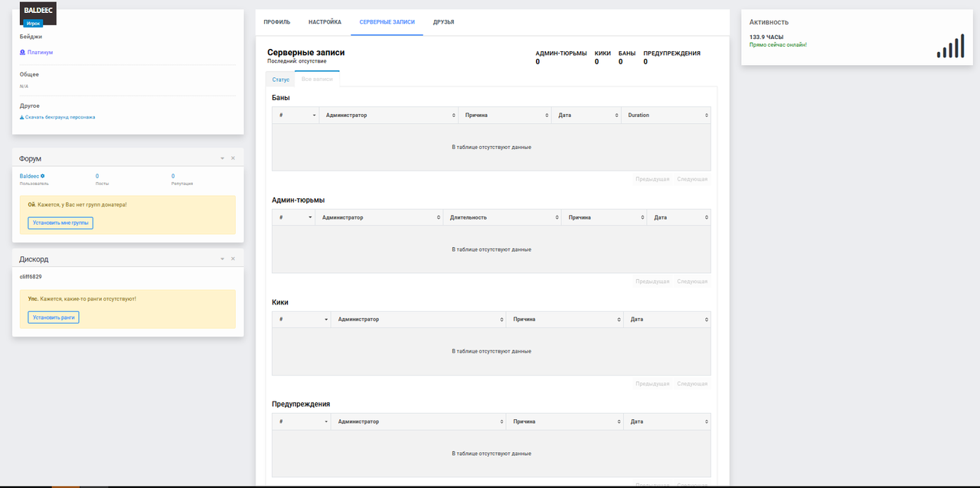Click the download icon beside Скачать бекграунд персонажа
Image resolution: width=980 pixels, height=488 pixels.
(22, 117)
